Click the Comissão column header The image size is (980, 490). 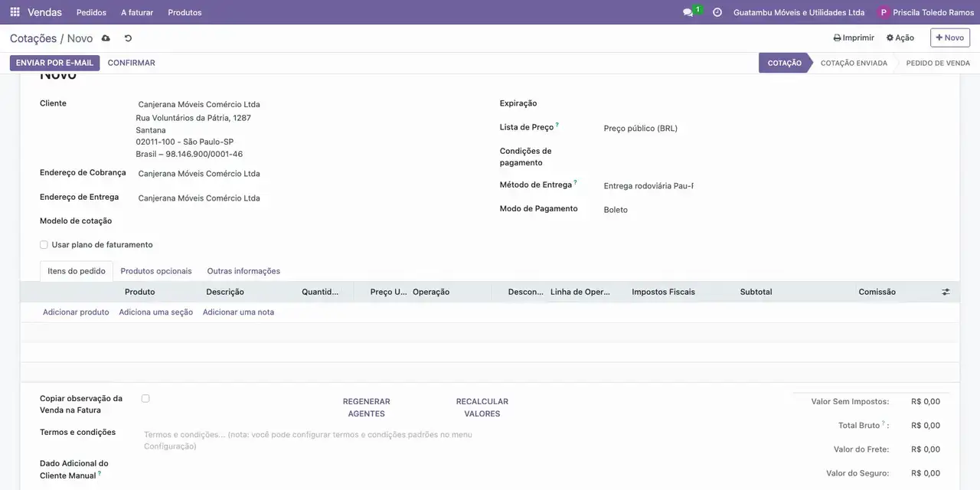877,292
